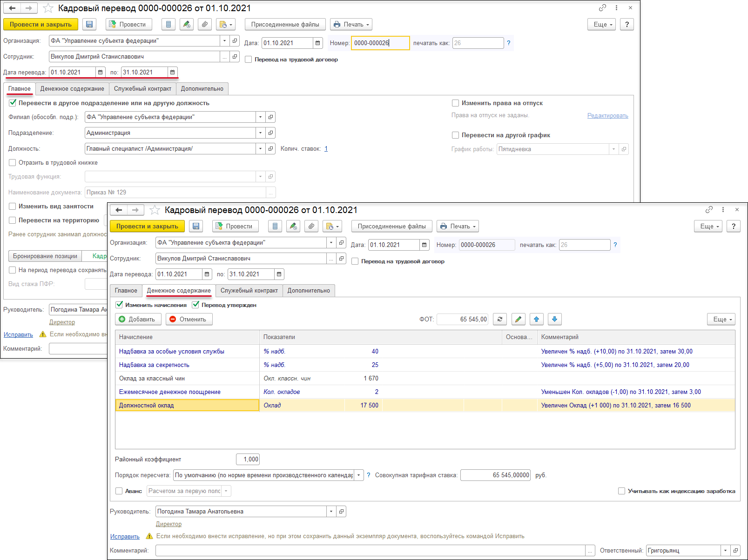The width and height of the screenshot is (748, 560).
Task: Move accrual row down with blue arrow
Action: [554, 319]
